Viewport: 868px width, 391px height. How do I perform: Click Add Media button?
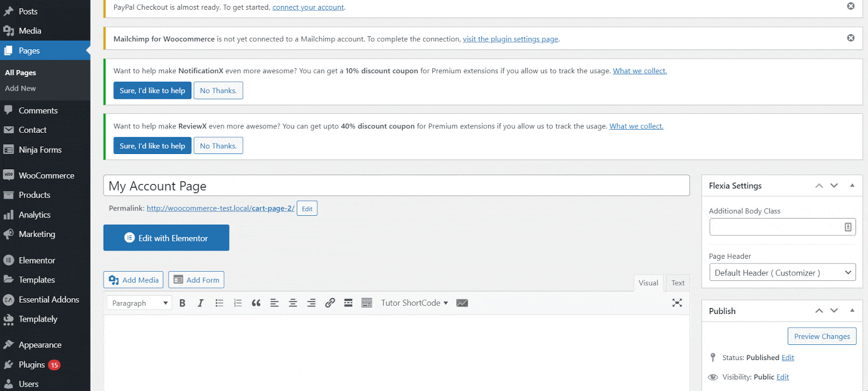(x=133, y=280)
